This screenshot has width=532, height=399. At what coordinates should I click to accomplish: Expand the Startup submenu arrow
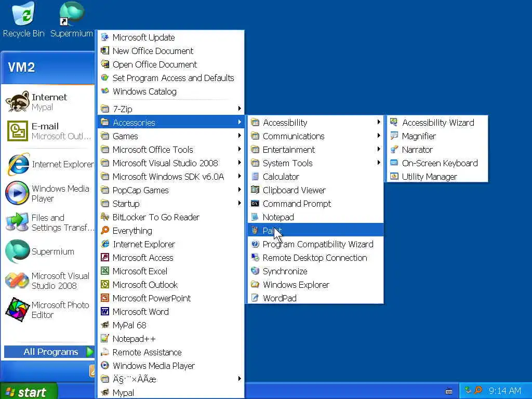point(240,203)
